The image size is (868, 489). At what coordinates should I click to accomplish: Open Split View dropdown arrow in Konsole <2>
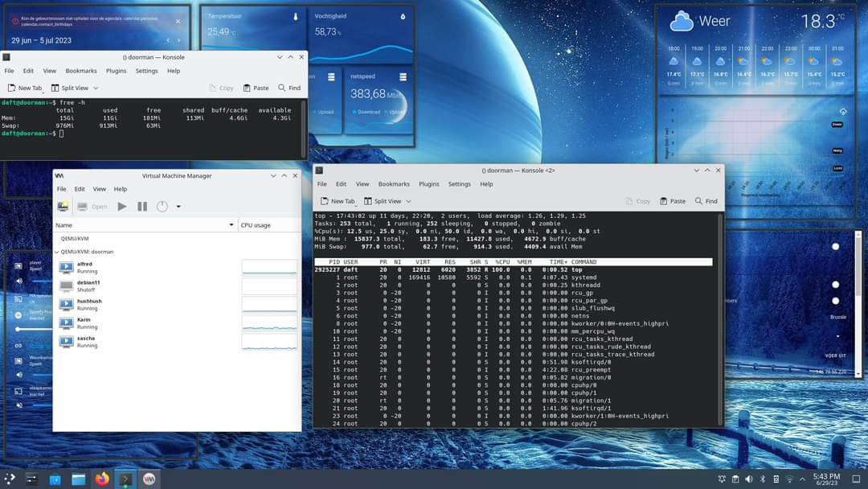pyautogui.click(x=408, y=202)
